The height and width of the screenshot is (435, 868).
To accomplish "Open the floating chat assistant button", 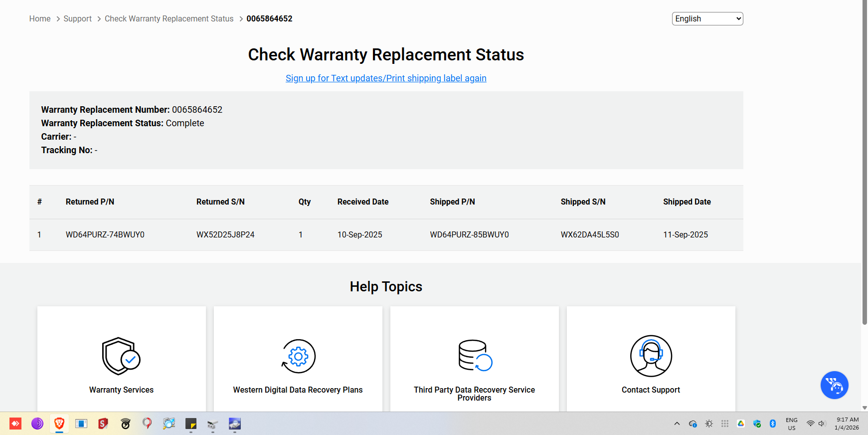I will [834, 385].
